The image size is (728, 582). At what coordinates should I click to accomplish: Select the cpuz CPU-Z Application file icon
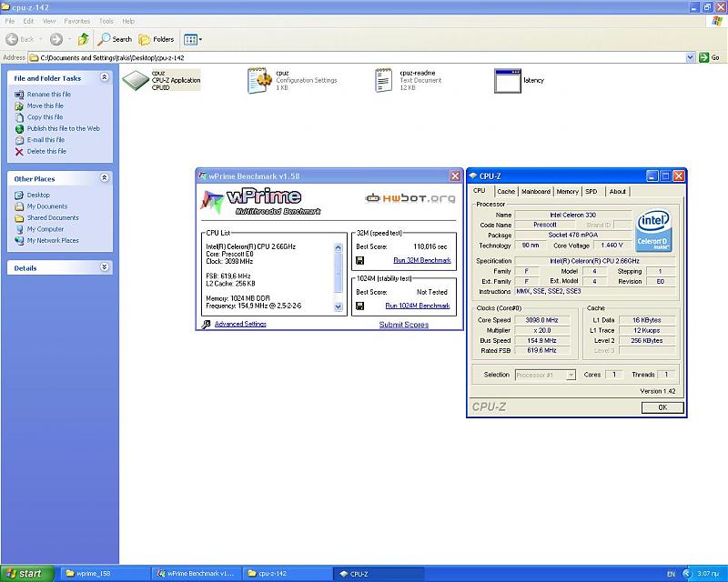click(136, 80)
